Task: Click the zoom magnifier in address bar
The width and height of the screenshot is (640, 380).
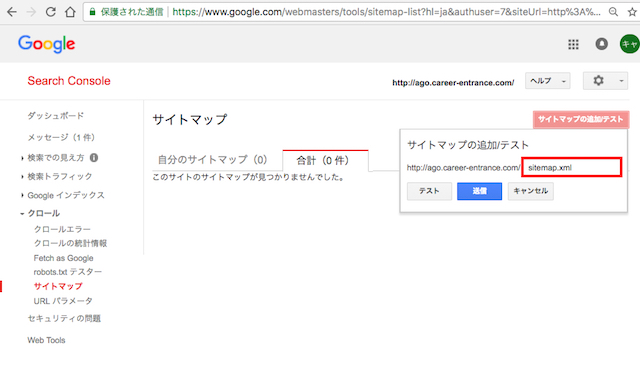Action: coord(613,12)
